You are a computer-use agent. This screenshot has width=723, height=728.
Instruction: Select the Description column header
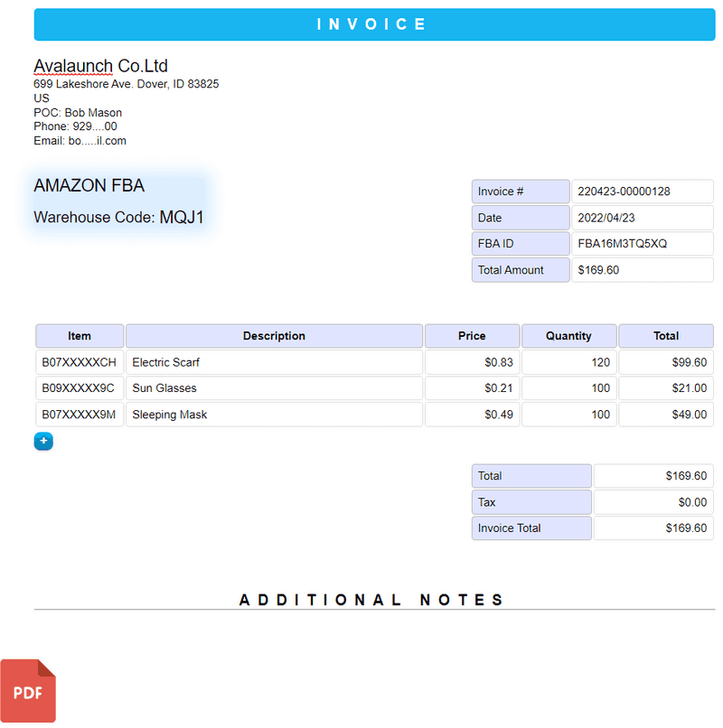point(274,335)
